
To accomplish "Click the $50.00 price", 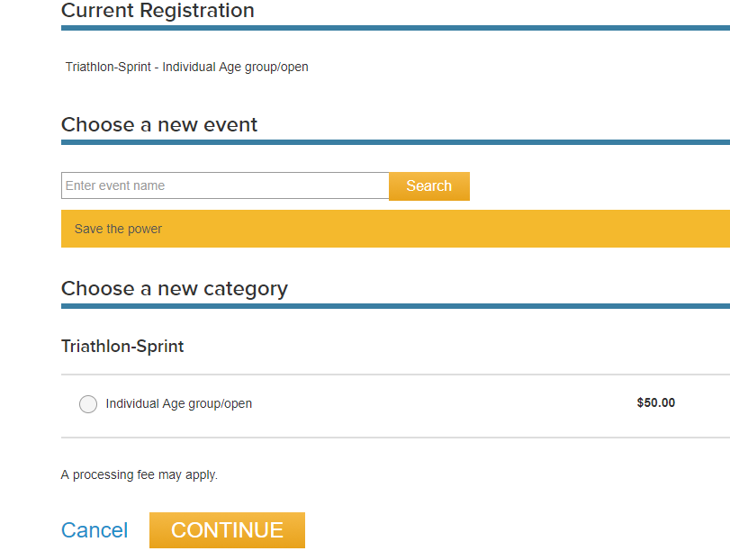I will 655,402.
